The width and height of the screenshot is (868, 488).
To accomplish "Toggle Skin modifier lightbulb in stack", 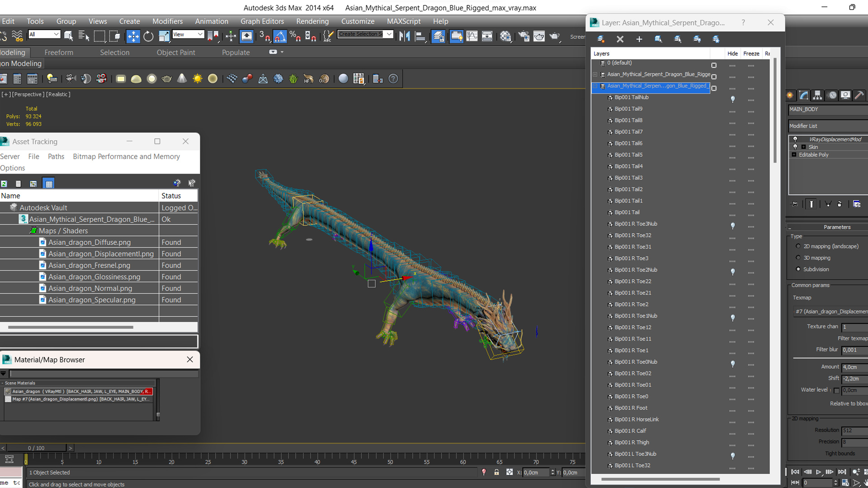I will coord(795,147).
